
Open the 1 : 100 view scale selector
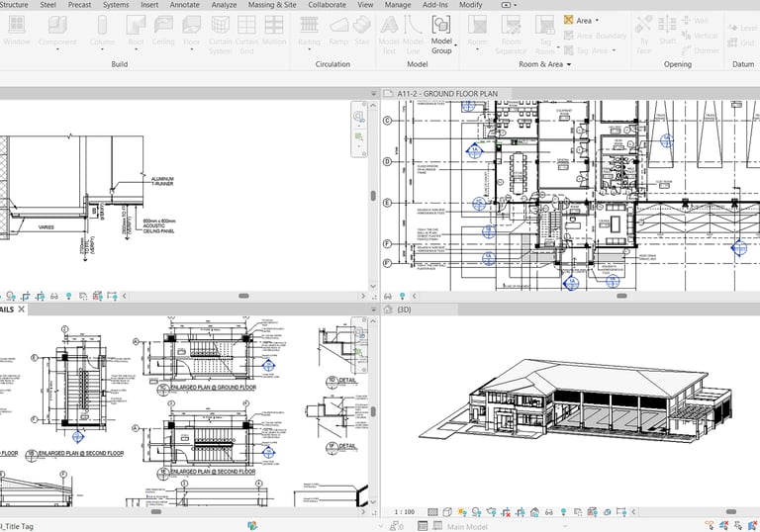(x=406, y=512)
